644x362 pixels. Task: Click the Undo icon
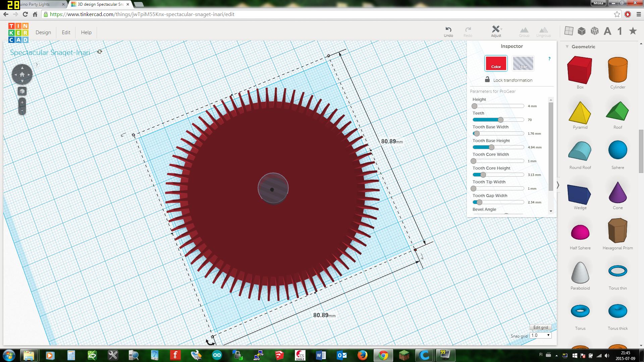point(448,32)
